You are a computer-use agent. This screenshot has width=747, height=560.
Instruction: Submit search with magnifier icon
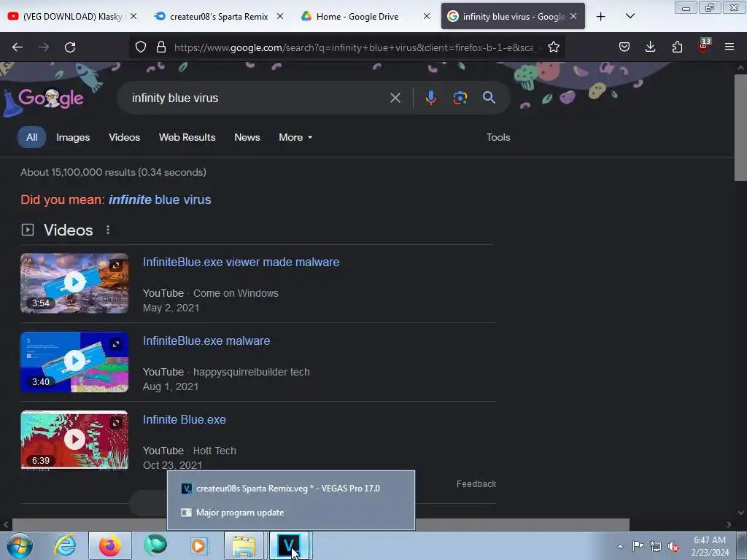point(489,98)
